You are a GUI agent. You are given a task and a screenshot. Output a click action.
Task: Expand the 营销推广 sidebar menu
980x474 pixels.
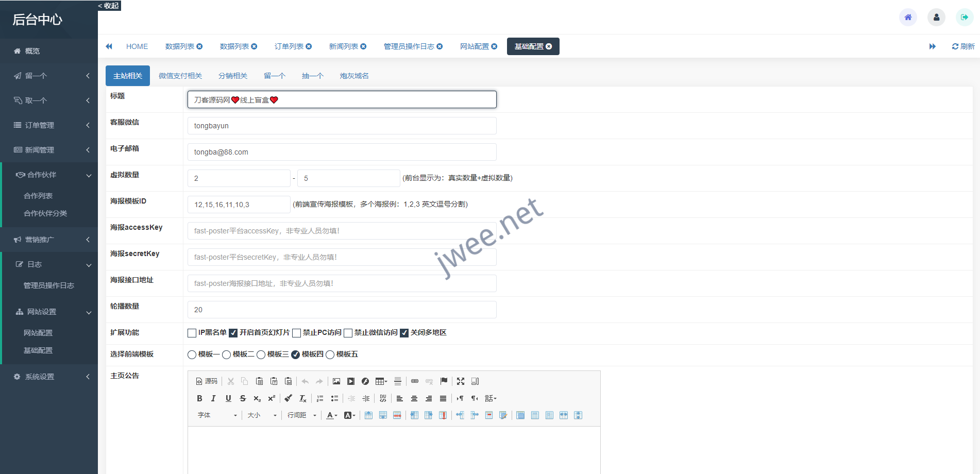click(49, 240)
